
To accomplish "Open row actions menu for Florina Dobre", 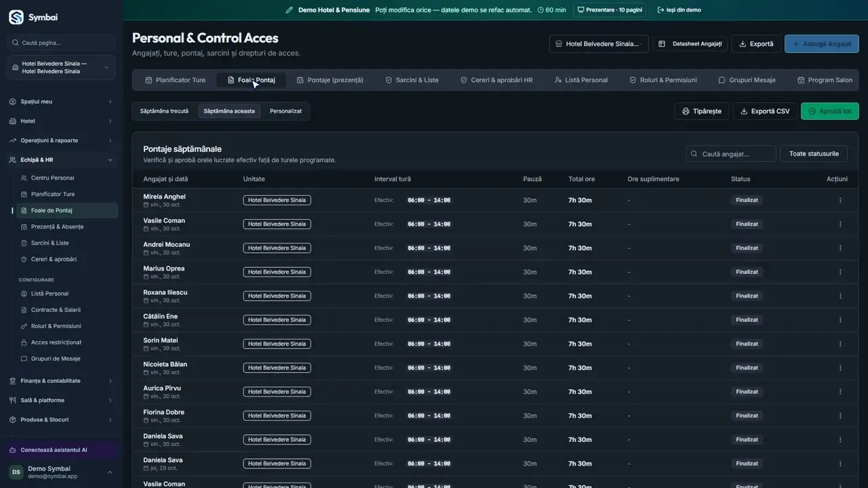I will pyautogui.click(x=840, y=415).
